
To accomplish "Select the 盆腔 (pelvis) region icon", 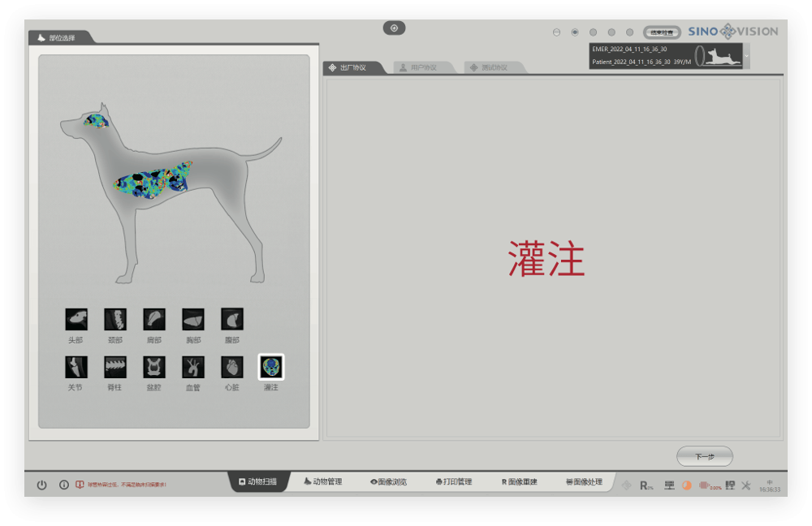I will tap(154, 367).
